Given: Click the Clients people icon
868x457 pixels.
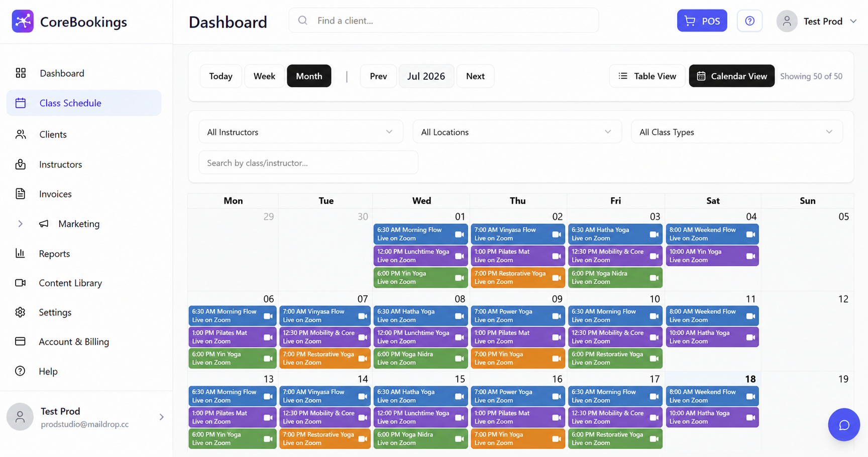Looking at the screenshot, I should [x=21, y=134].
